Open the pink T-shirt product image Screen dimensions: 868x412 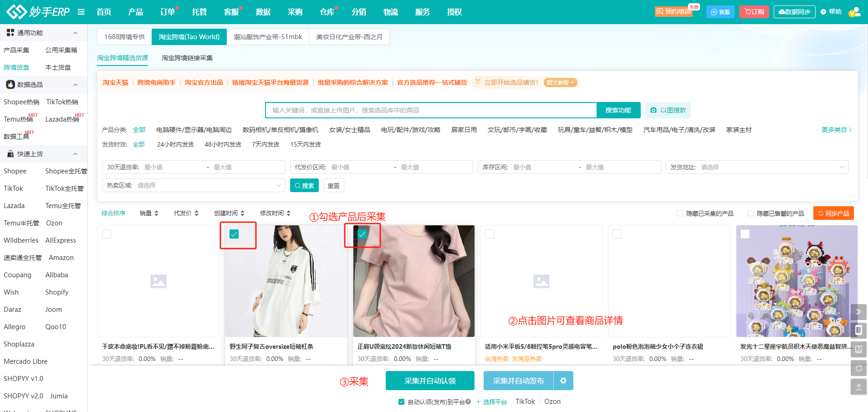[x=414, y=281]
